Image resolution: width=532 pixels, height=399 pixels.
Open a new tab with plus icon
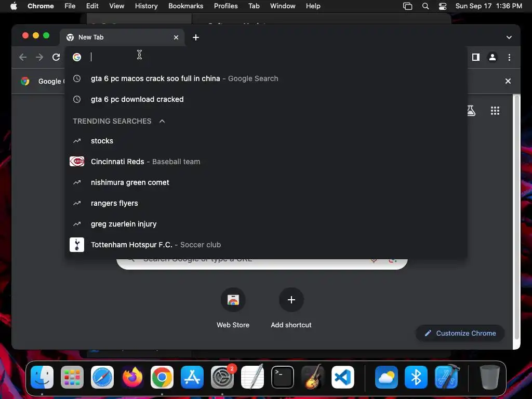click(x=196, y=37)
